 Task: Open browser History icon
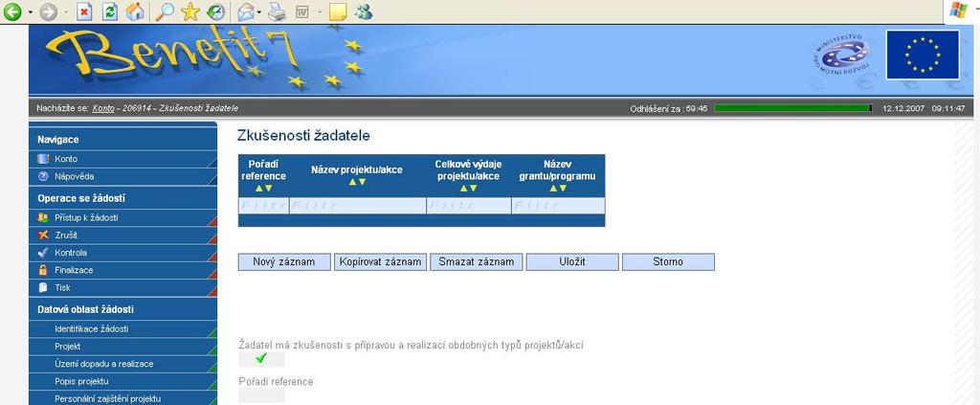pos(215,11)
